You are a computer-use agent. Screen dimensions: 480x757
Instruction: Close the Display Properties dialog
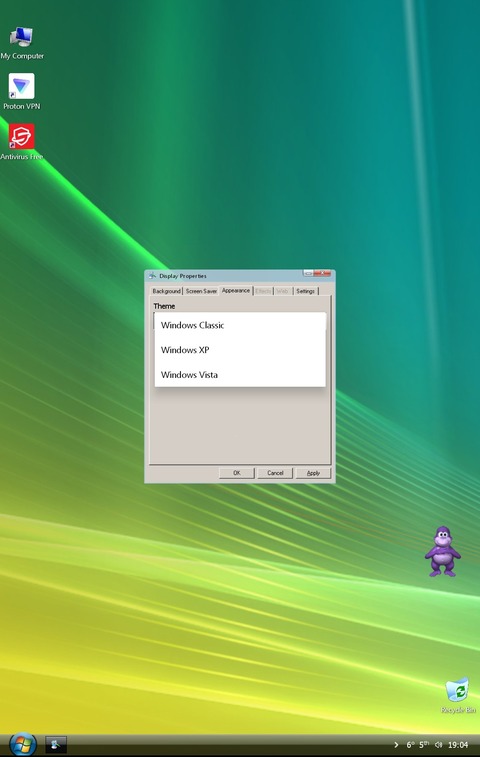coord(323,273)
